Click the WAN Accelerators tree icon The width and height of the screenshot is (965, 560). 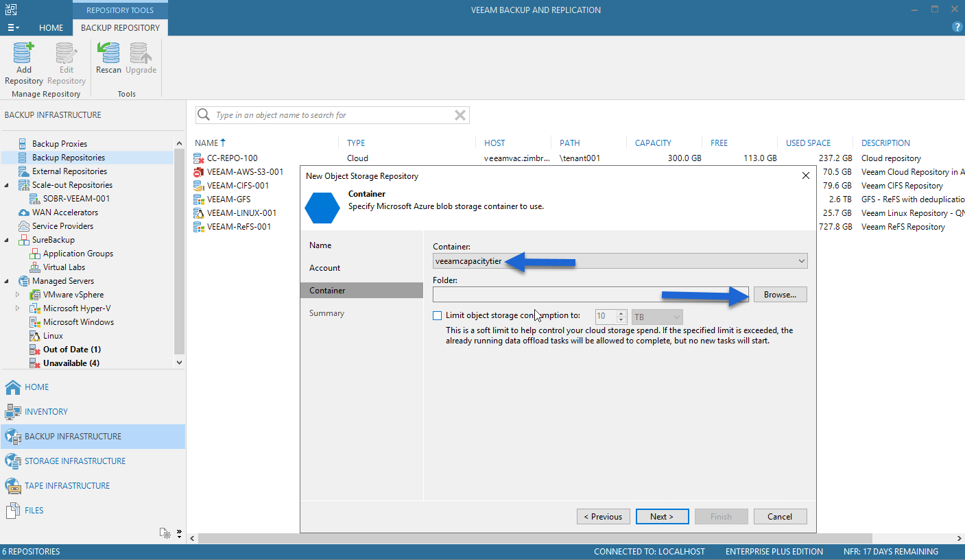pyautogui.click(x=23, y=212)
